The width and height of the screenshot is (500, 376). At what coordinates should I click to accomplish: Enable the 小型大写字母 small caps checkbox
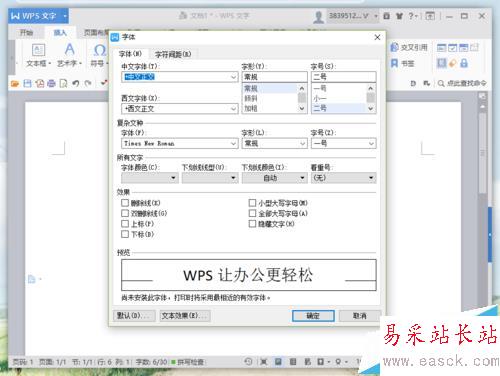[x=252, y=203]
